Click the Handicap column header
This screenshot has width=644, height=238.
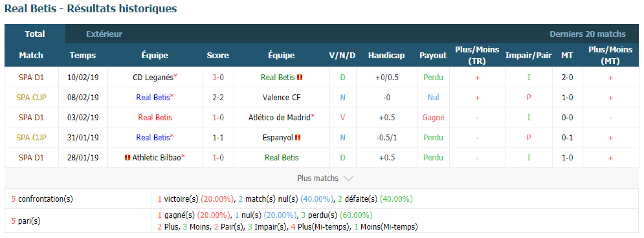pyautogui.click(x=386, y=56)
